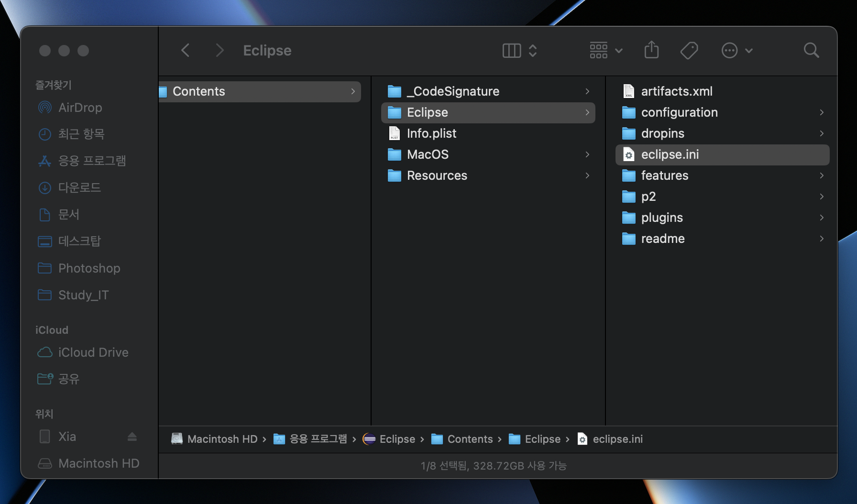
Task: Click the Share toolbar icon
Action: [651, 50]
